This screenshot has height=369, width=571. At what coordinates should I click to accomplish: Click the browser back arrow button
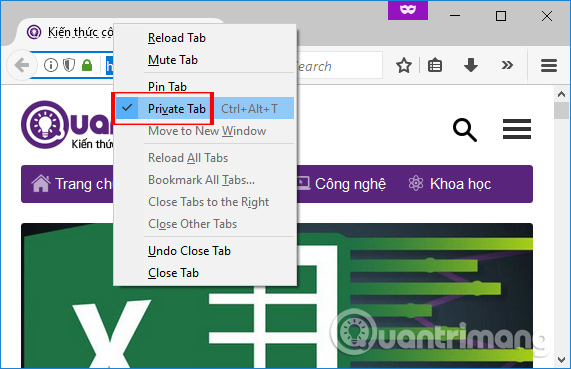[22, 66]
